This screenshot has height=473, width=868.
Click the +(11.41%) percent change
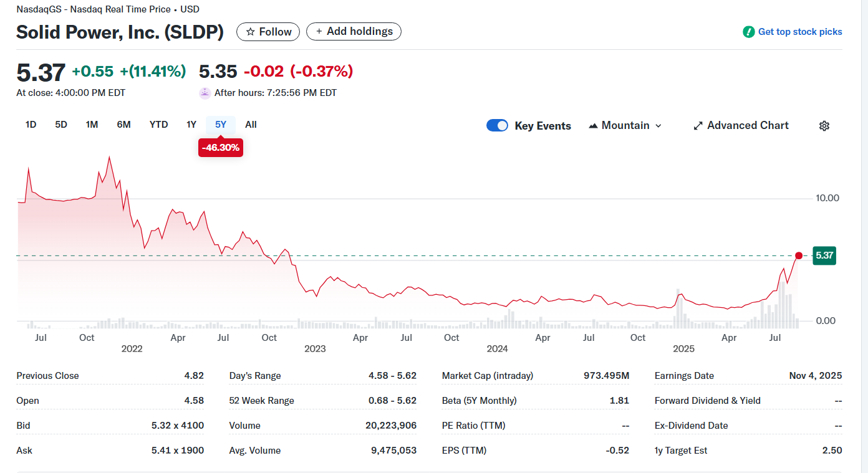pyautogui.click(x=153, y=72)
